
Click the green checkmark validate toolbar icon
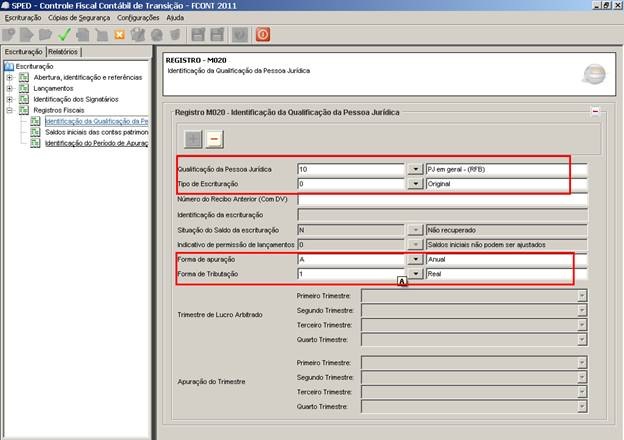64,35
